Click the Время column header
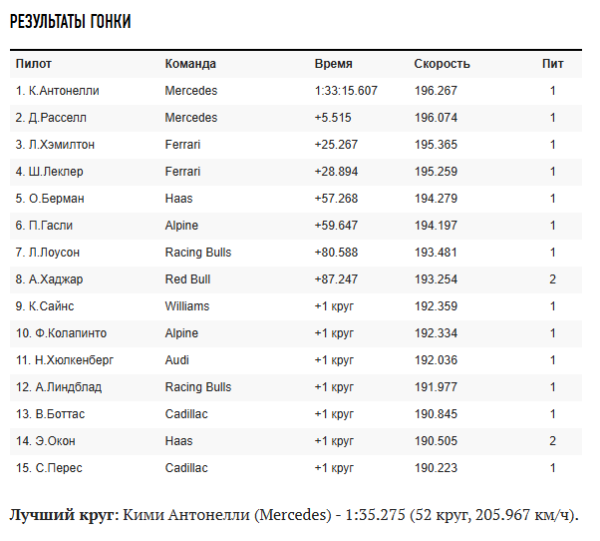Screen dimensions: 600x541 click(x=333, y=64)
